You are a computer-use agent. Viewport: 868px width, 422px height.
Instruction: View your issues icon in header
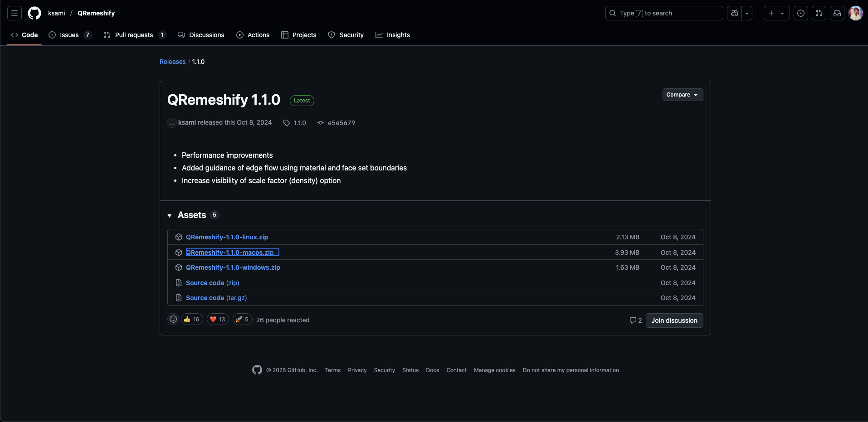click(801, 13)
